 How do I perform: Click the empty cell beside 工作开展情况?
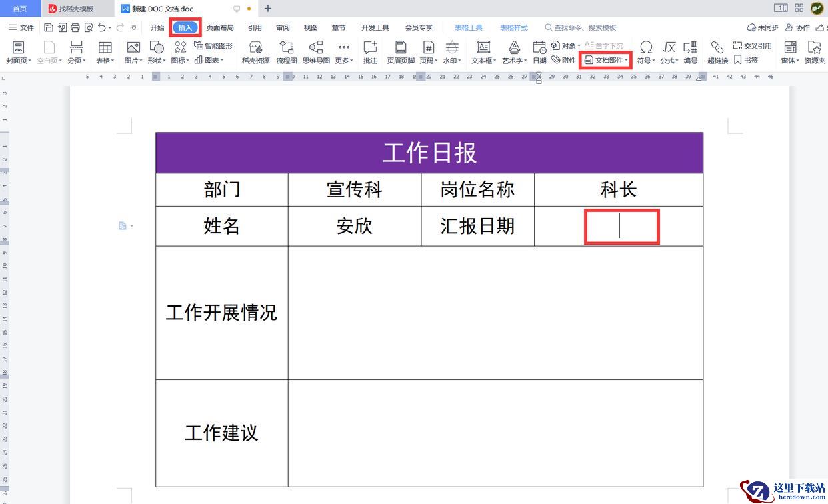[496, 313]
